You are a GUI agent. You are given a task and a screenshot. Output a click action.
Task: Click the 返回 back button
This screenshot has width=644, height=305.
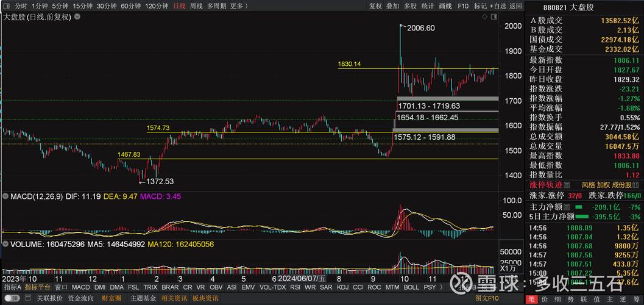tap(516, 6)
